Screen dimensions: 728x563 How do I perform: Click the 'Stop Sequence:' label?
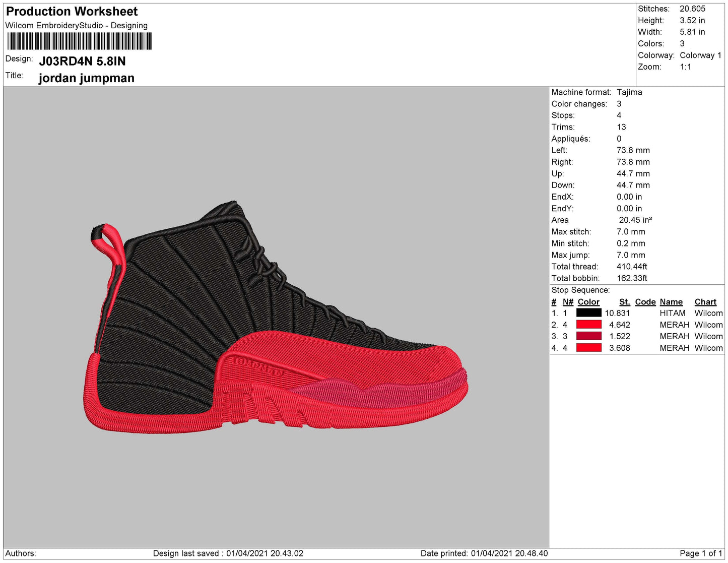click(x=580, y=290)
